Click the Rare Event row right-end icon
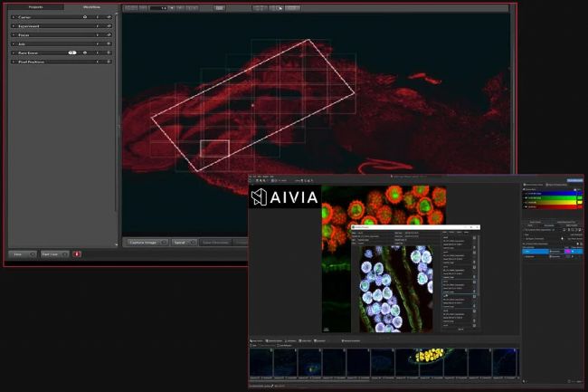This screenshot has height=392, width=588. 109,53
